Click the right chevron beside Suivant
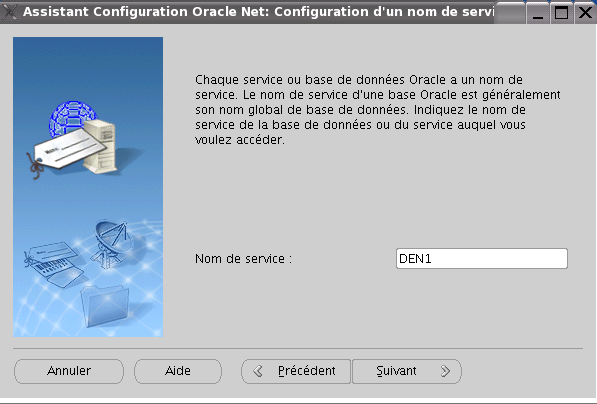This screenshot has height=404, width=597. pos(445,371)
